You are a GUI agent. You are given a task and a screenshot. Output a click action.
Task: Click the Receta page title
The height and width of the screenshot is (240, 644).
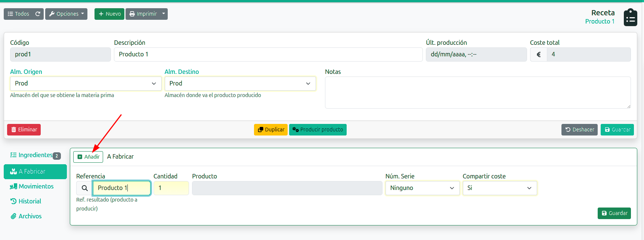pos(603,13)
